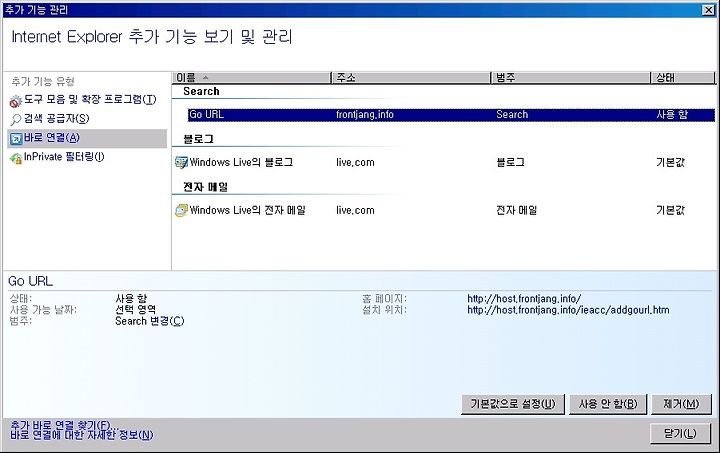Click 사용 안 함(B) disable button
This screenshot has width=720, height=453.
tap(608, 404)
